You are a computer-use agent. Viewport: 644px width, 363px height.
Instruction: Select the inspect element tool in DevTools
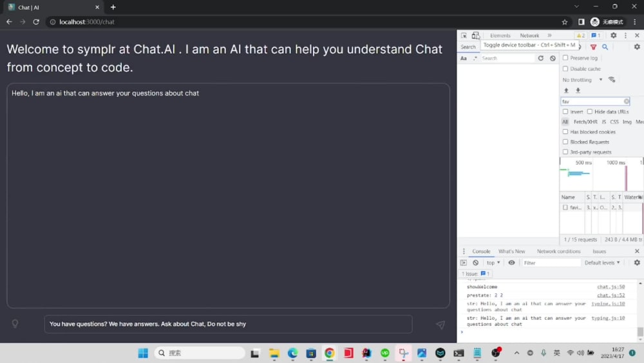(464, 35)
